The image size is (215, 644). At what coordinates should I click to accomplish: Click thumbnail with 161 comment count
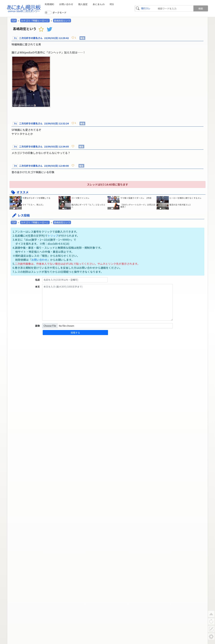pyautogui.click(x=163, y=206)
